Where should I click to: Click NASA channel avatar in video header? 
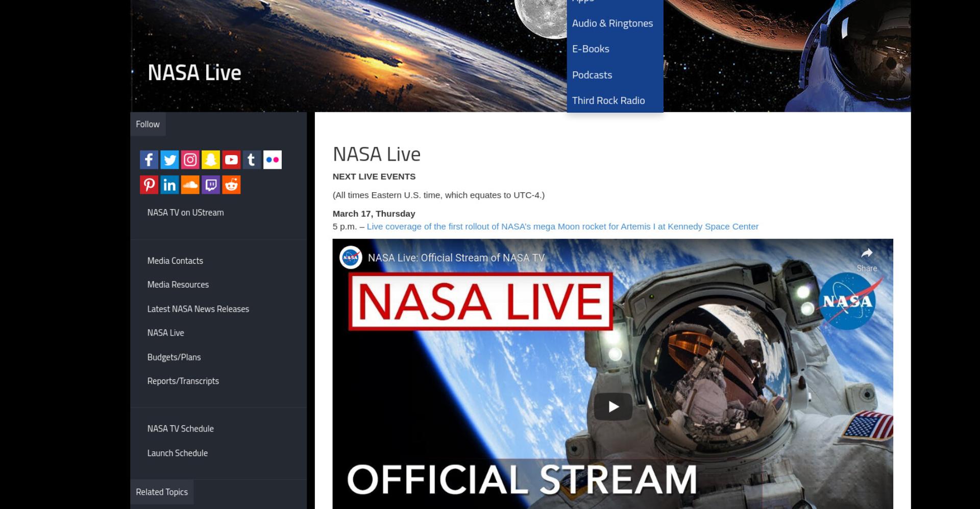351,258
